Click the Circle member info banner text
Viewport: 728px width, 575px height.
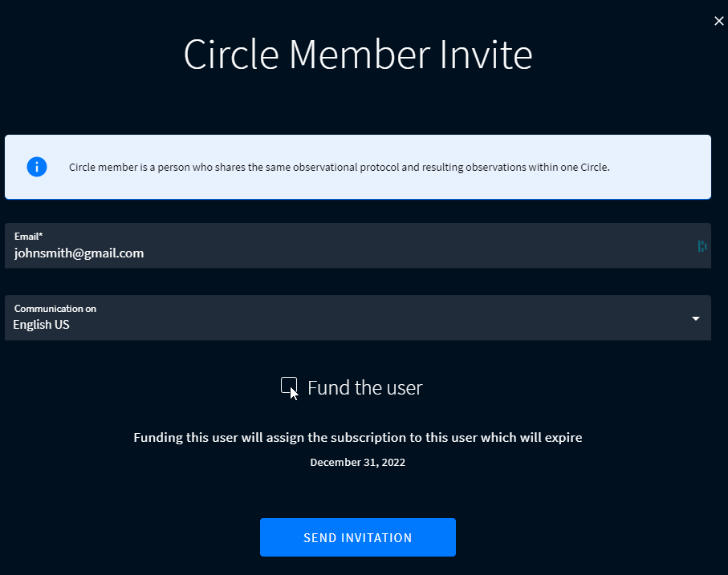coord(339,167)
